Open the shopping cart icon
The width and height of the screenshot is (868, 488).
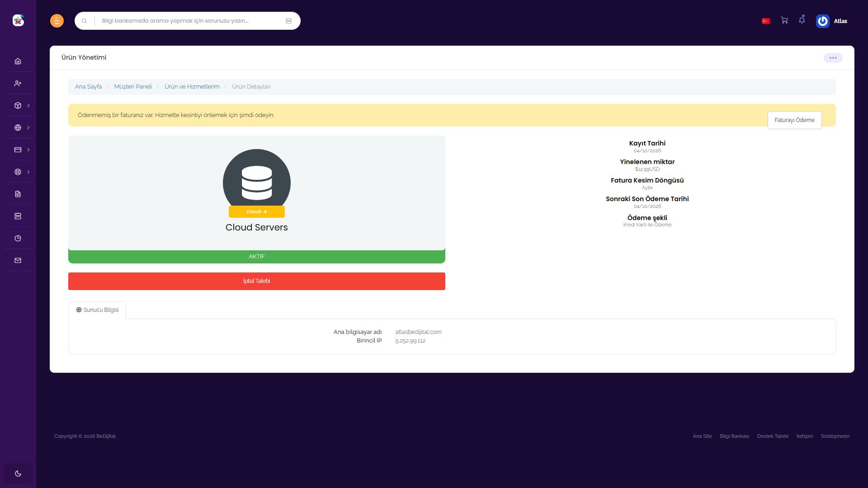(x=784, y=20)
